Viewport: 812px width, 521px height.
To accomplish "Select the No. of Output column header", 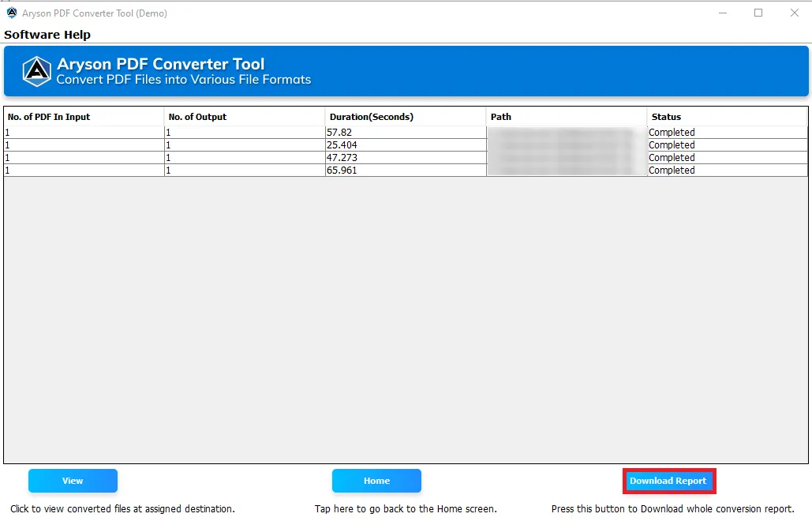I will pyautogui.click(x=245, y=117).
